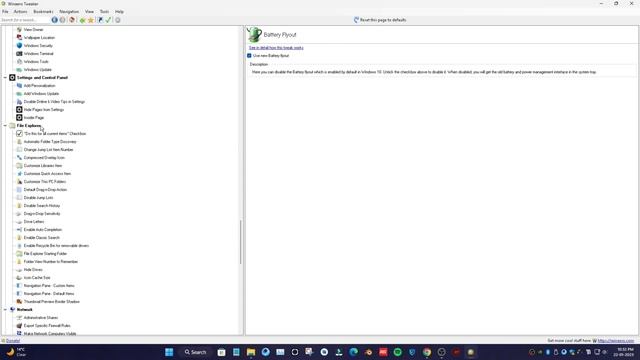The height and width of the screenshot is (360, 640).
Task: Open the Bookmarks menu
Action: tap(43, 12)
